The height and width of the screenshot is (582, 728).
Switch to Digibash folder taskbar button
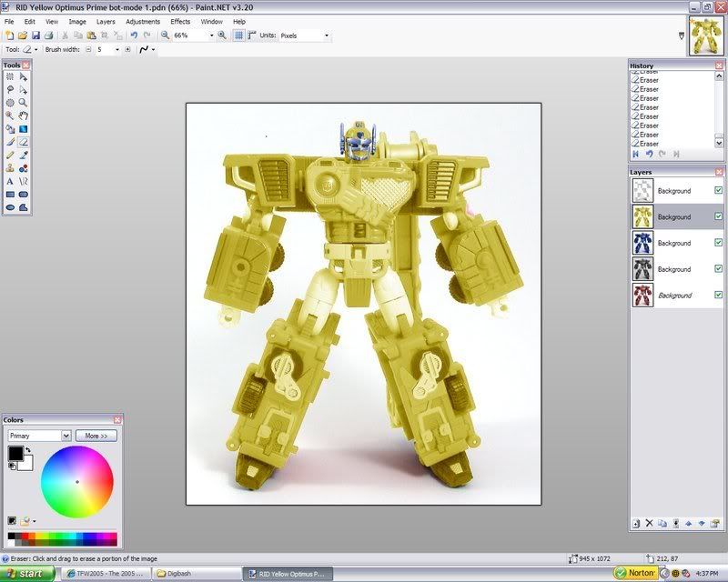197,574
